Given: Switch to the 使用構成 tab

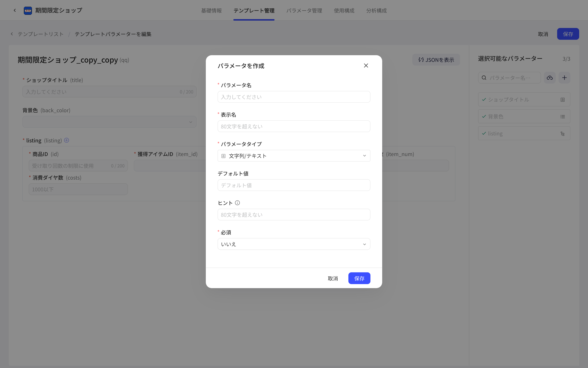Looking at the screenshot, I should (344, 10).
